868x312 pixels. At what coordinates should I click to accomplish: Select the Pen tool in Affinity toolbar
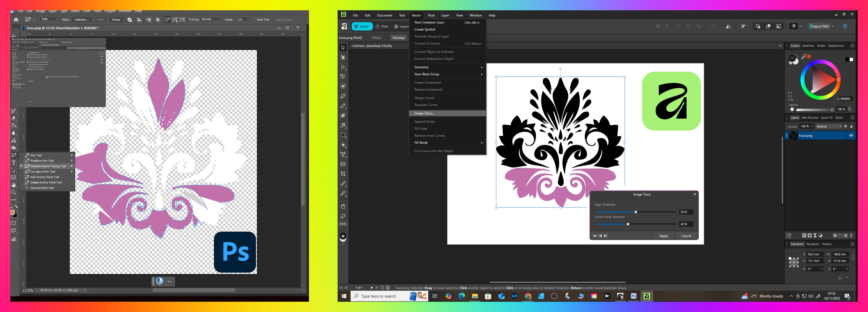pos(343,96)
